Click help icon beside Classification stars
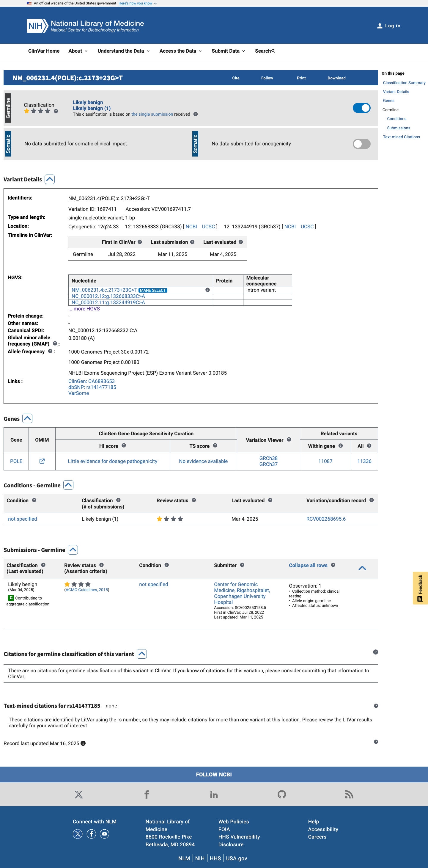 click(x=56, y=111)
